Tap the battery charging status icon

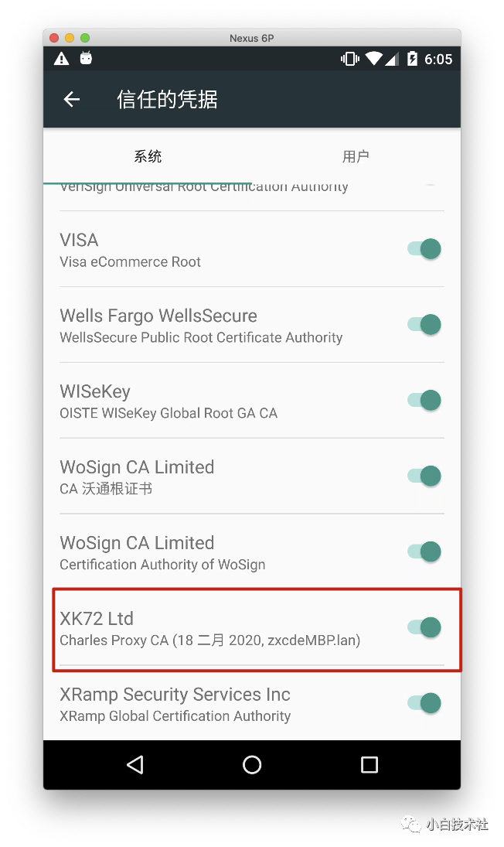(412, 58)
